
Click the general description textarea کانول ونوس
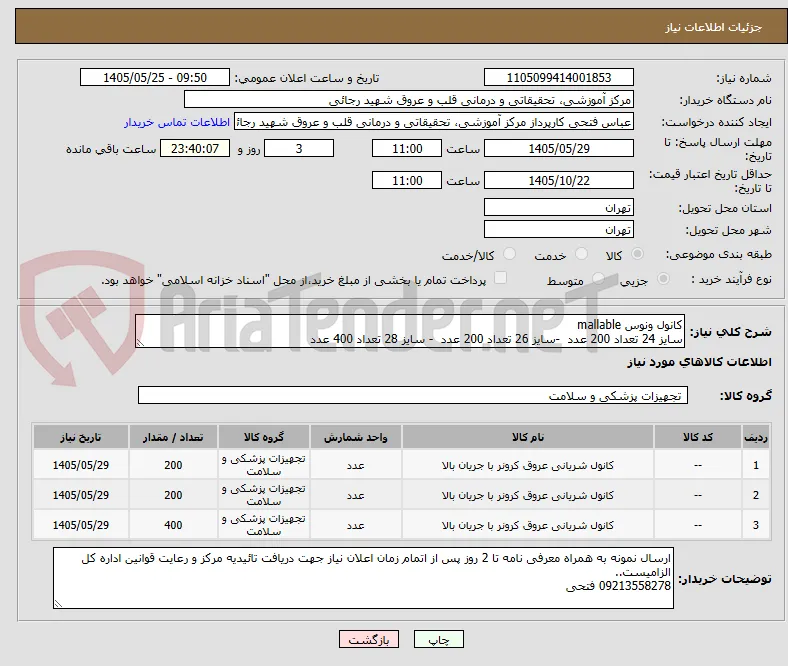410,331
